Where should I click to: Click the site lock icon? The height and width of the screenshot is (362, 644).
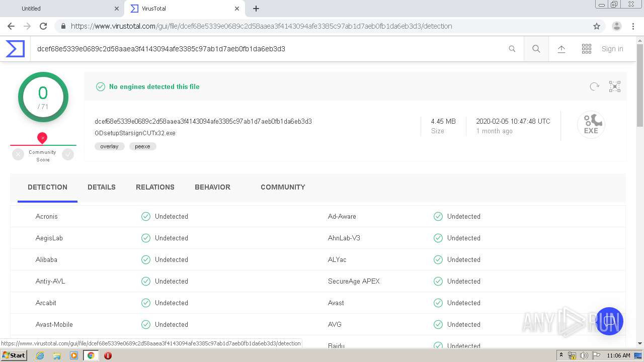(63, 26)
